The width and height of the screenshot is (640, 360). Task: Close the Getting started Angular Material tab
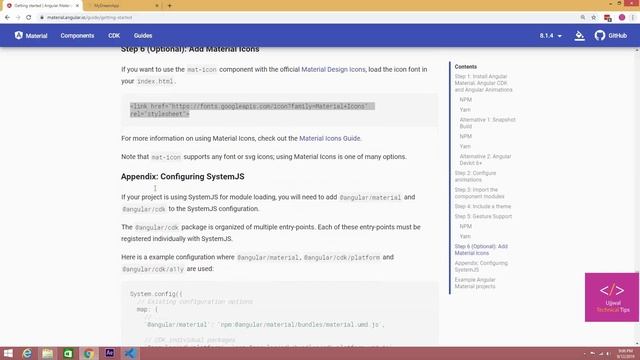point(78,6)
